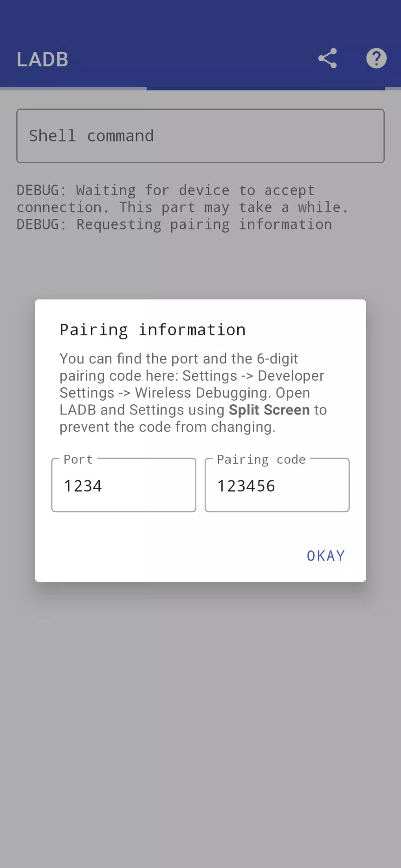Viewport: 401px width, 868px height.
Task: Tap the 123456 pairing code value
Action: 246,486
